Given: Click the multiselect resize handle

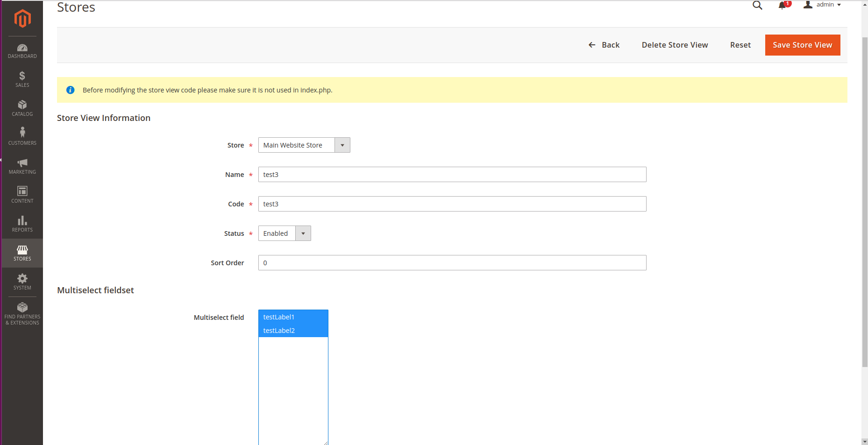Looking at the screenshot, I should point(326,442).
